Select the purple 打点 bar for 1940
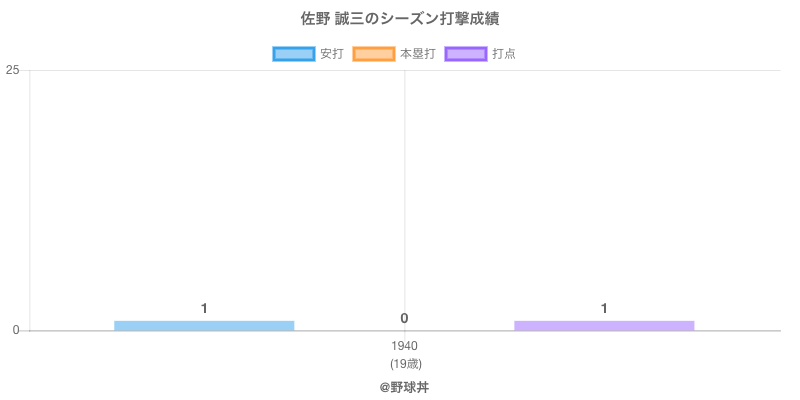Image resolution: width=800 pixels, height=400 pixels. (x=604, y=325)
